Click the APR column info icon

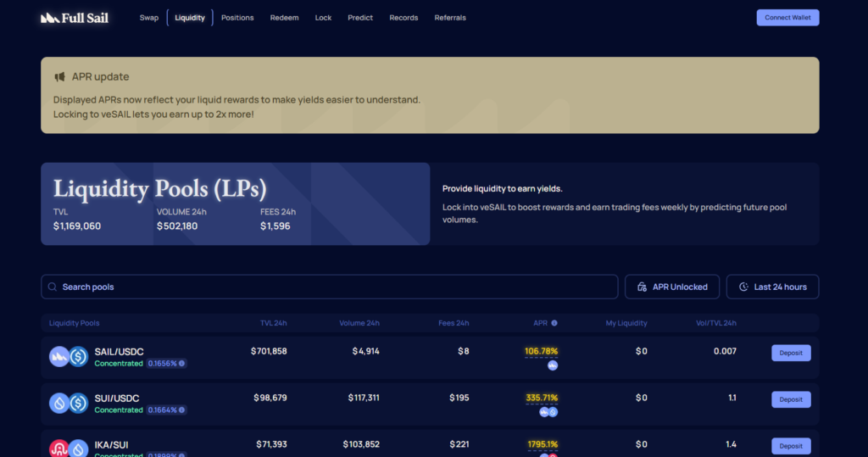[x=554, y=323]
